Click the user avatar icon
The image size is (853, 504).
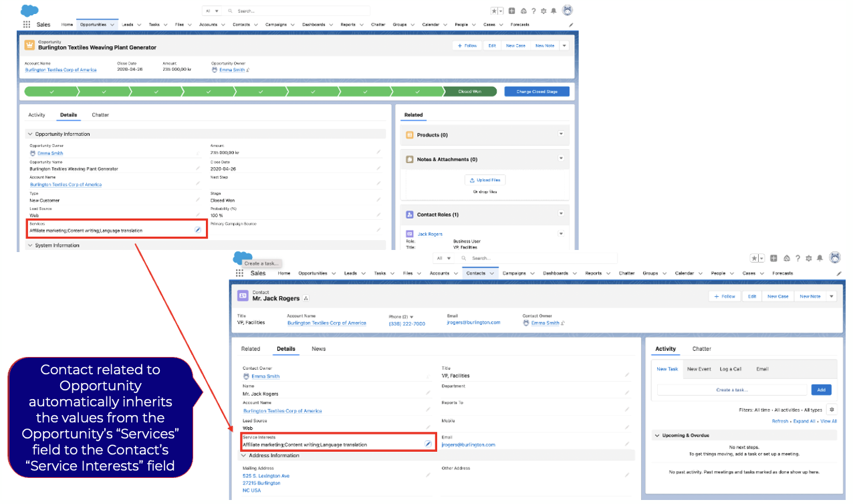click(567, 11)
